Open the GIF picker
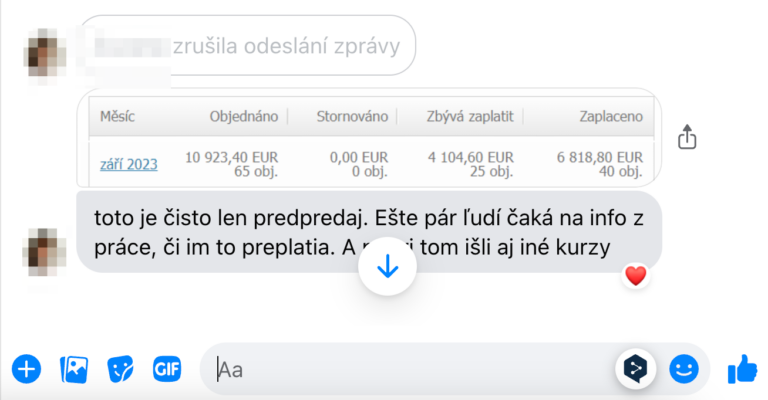Viewport: 768px width, 400px height. point(166,369)
